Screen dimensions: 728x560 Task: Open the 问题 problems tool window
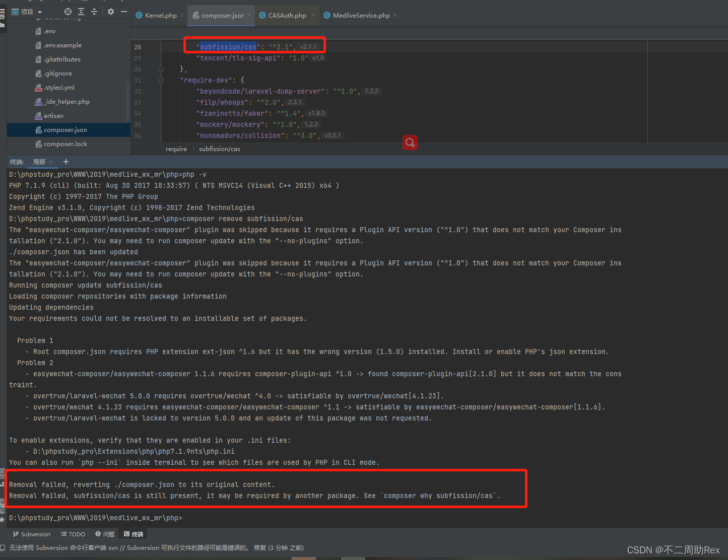point(105,534)
